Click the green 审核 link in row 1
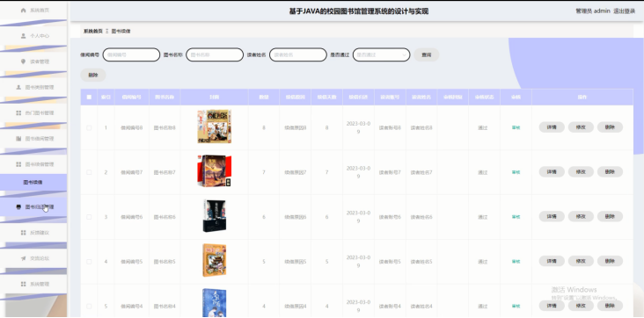This screenshot has width=644, height=318. point(516,127)
